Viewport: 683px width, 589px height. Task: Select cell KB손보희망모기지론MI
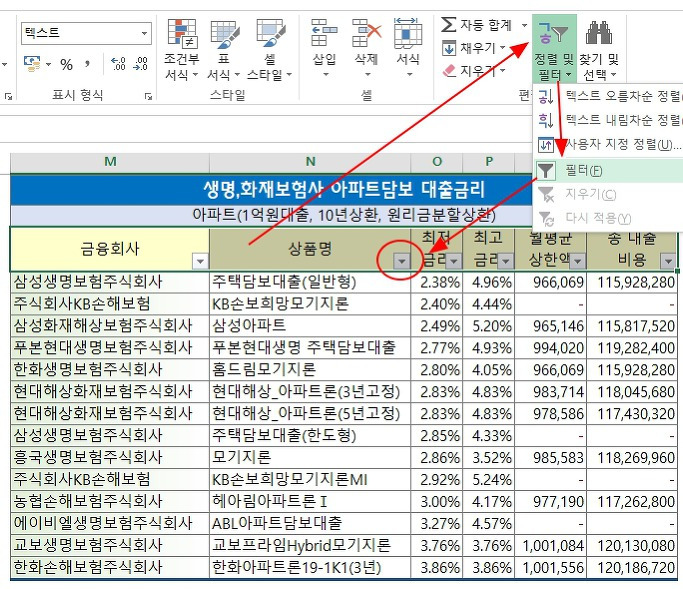(310, 480)
